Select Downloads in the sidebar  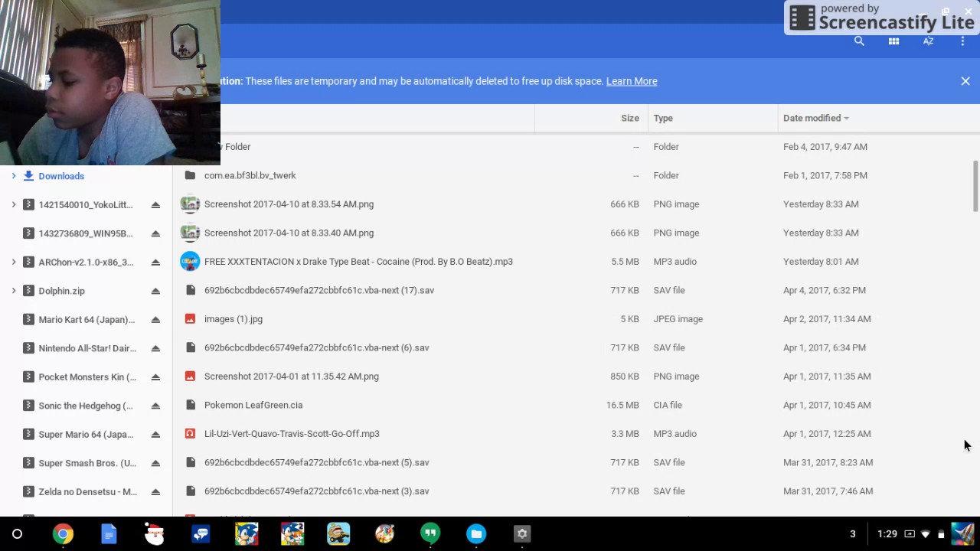[x=61, y=176]
